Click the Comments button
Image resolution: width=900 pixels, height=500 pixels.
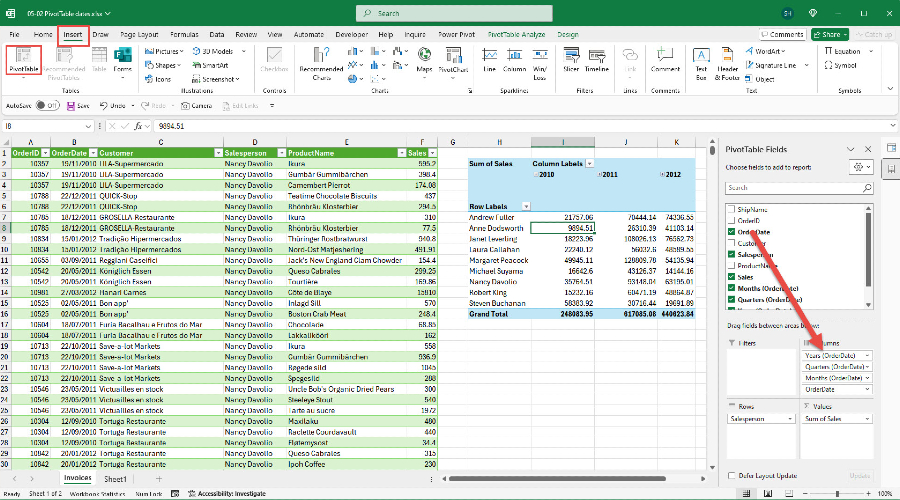(781, 34)
